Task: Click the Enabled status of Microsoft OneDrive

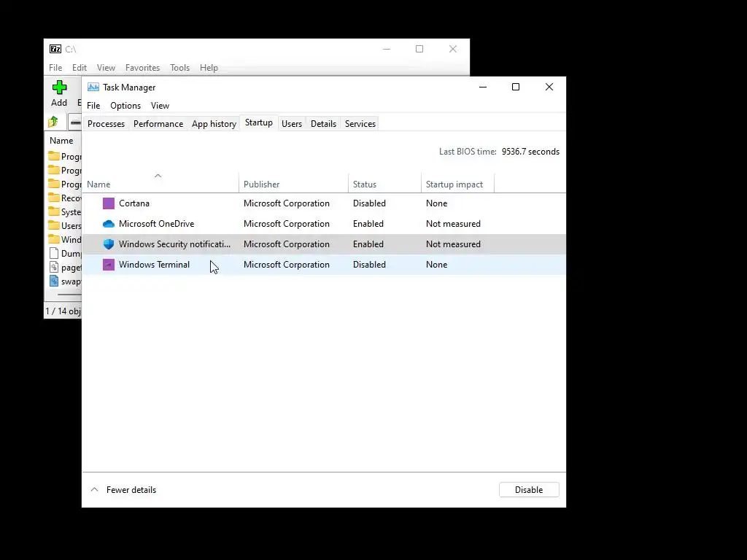Action: coord(368,224)
